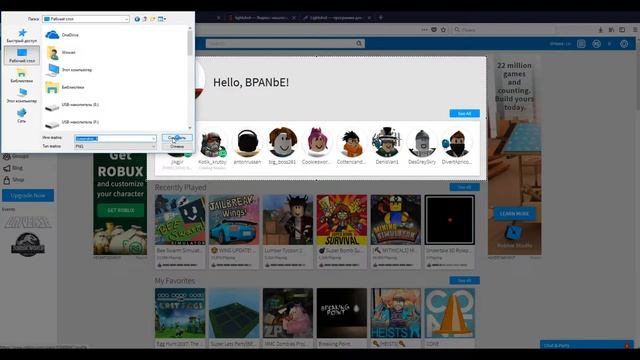Click the Pocket save icon in address bar

click(x=434, y=30)
